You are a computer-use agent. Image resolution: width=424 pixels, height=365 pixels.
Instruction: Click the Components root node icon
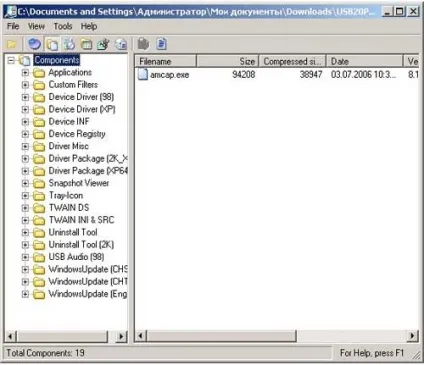tap(25, 60)
